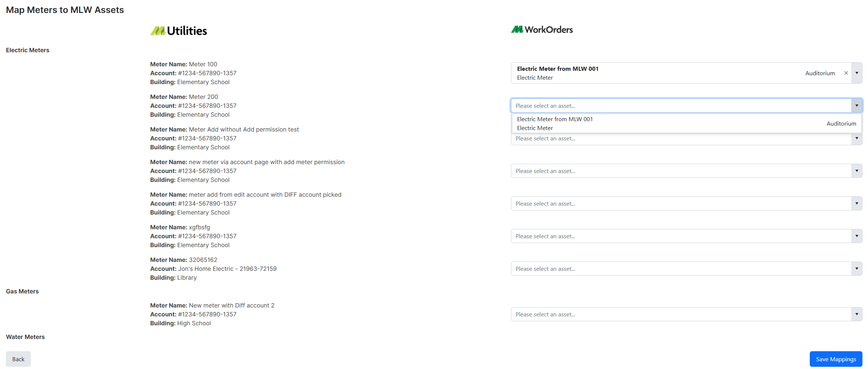
Task: Click the Utilities logo
Action: click(179, 31)
